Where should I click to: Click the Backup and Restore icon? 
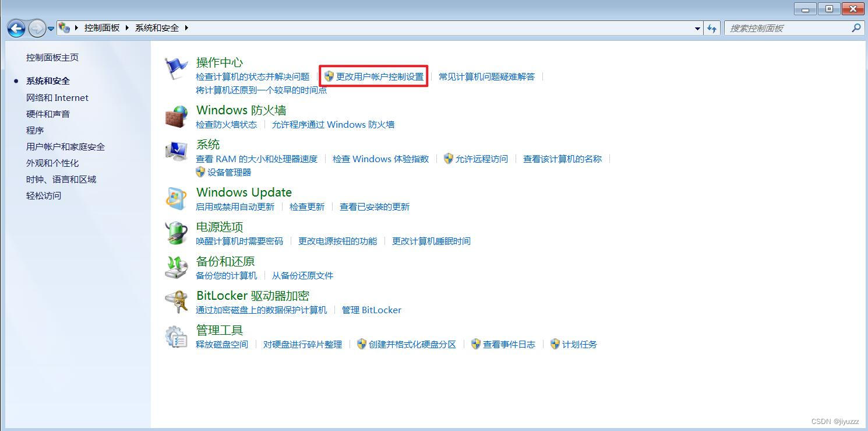click(176, 268)
